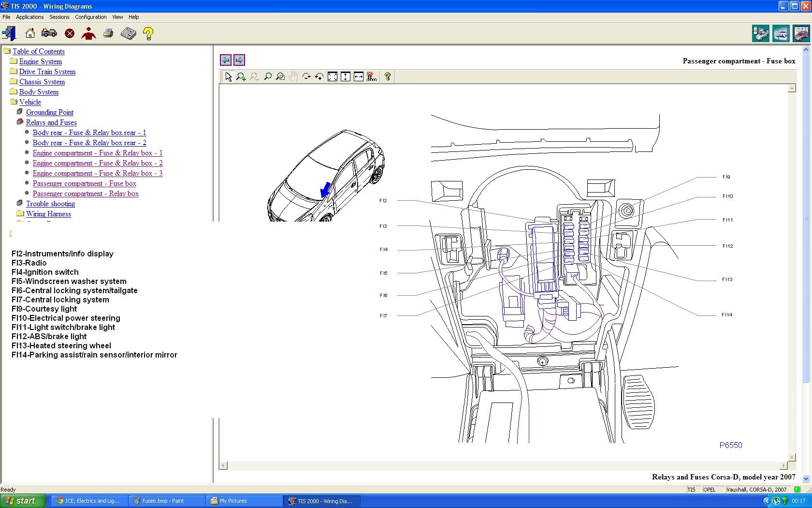
Task: Open Engine compartment - Fuse & Relay box - 2
Action: click(x=98, y=163)
